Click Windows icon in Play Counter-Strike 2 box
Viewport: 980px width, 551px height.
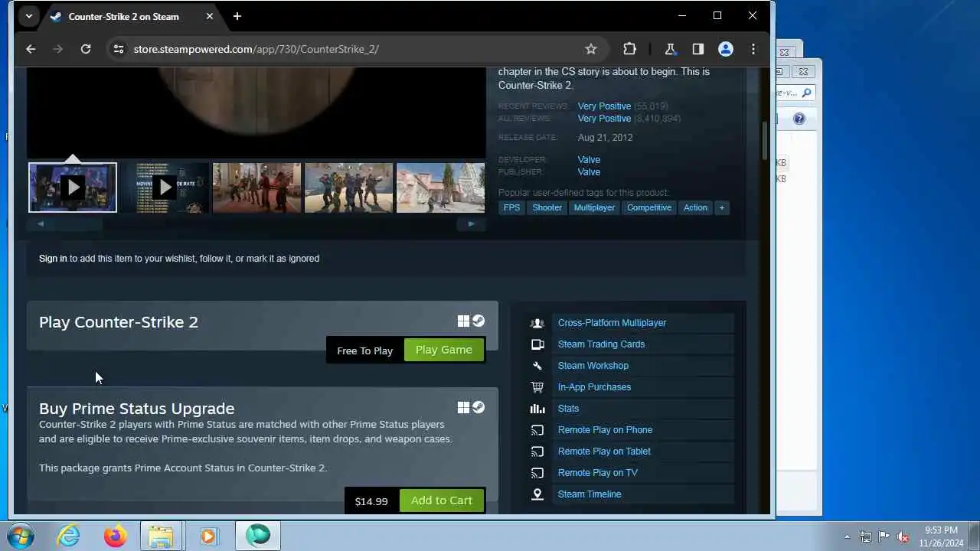[463, 321]
